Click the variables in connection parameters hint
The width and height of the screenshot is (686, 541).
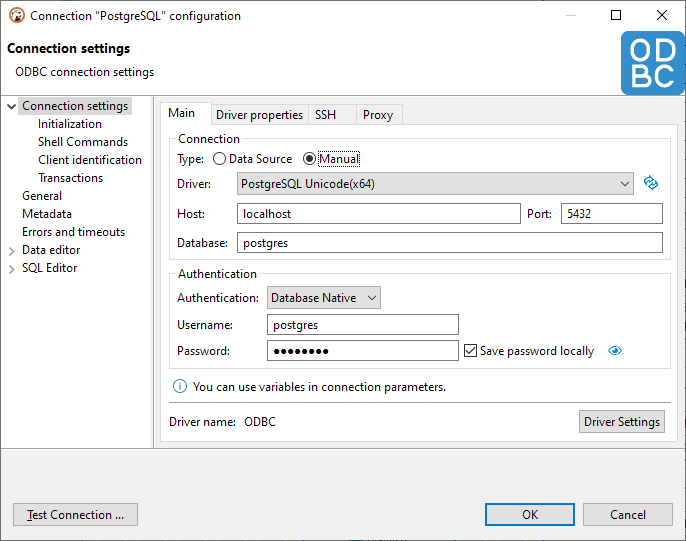pyautogui.click(x=319, y=387)
